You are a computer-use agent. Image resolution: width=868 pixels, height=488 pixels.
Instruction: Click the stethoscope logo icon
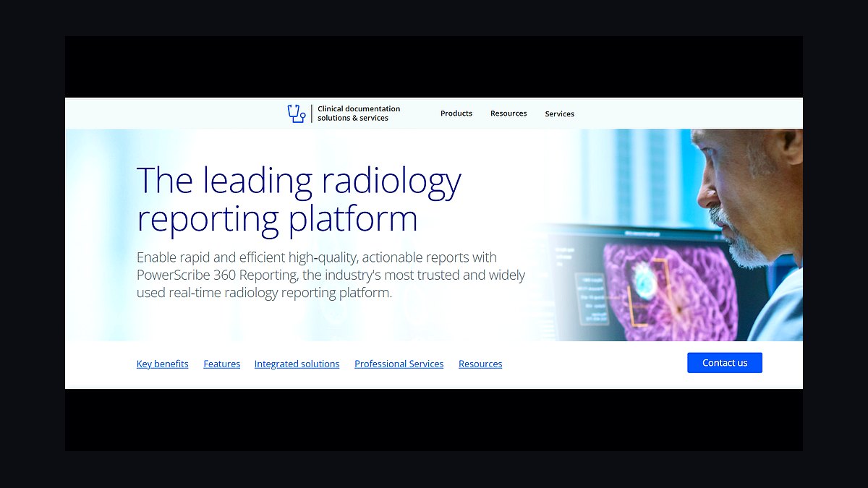[297, 114]
